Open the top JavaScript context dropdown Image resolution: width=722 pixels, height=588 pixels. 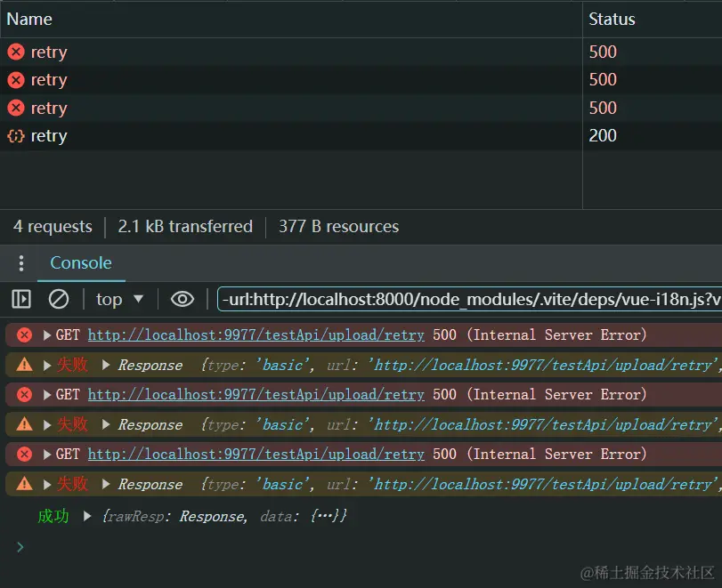(x=119, y=299)
